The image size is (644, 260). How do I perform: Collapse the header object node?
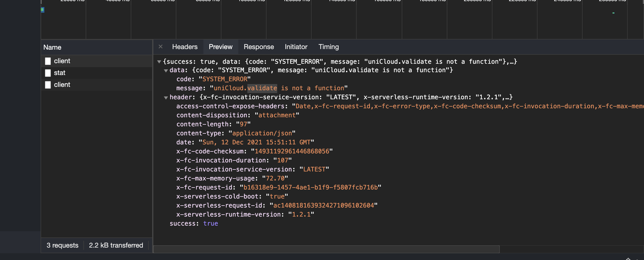coord(166,98)
